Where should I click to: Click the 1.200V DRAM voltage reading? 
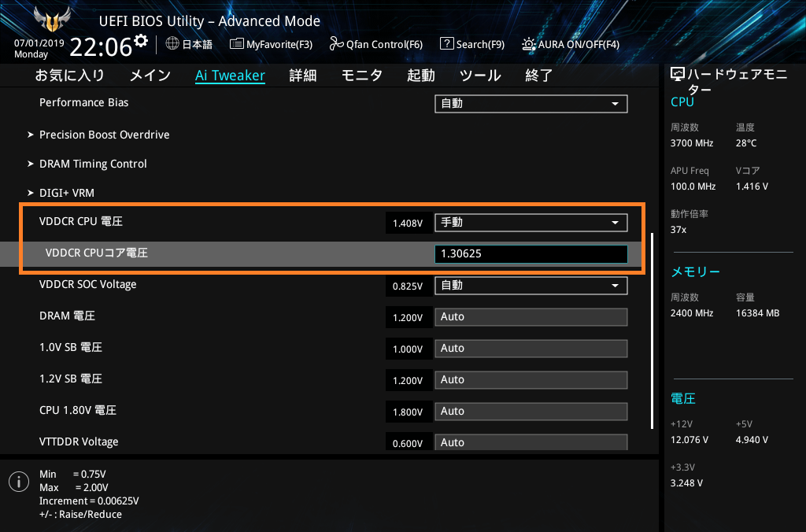[408, 318]
